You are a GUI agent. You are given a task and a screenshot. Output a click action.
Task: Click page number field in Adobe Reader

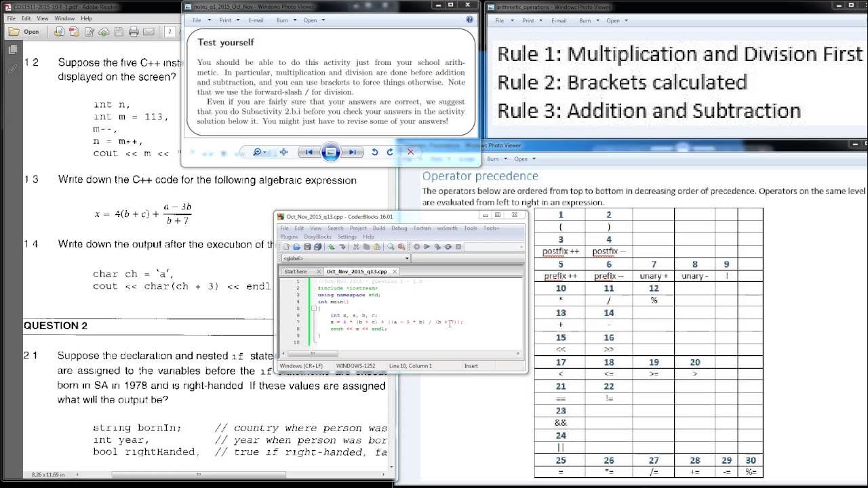click(170, 32)
